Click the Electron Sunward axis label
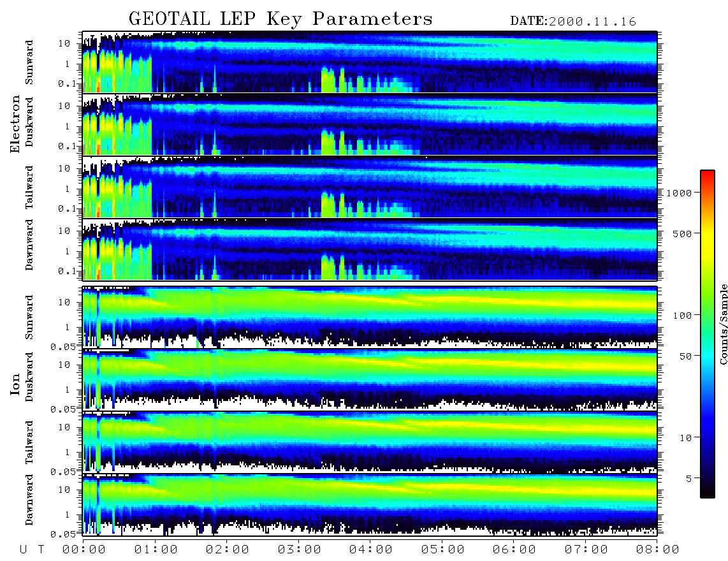 click(29, 62)
